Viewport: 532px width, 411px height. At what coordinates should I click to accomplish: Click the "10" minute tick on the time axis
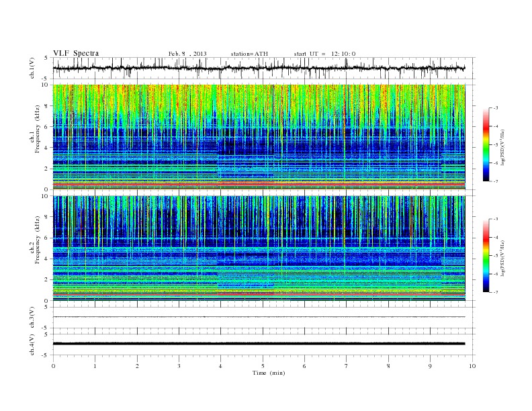472,366
